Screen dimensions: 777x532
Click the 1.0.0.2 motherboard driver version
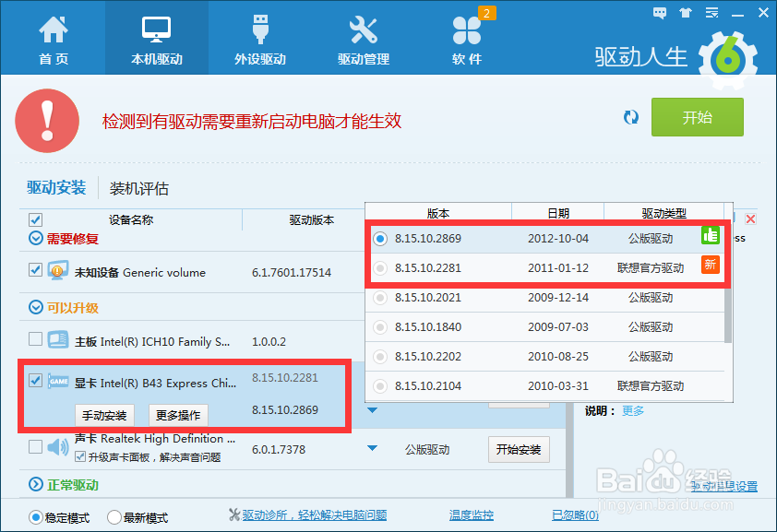coord(269,341)
